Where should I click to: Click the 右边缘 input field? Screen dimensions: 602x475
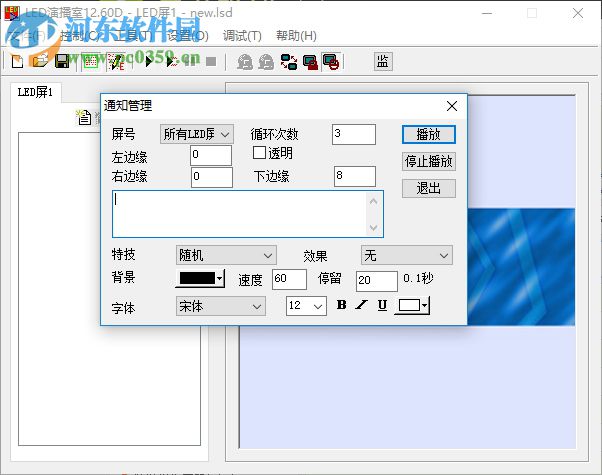tap(212, 177)
